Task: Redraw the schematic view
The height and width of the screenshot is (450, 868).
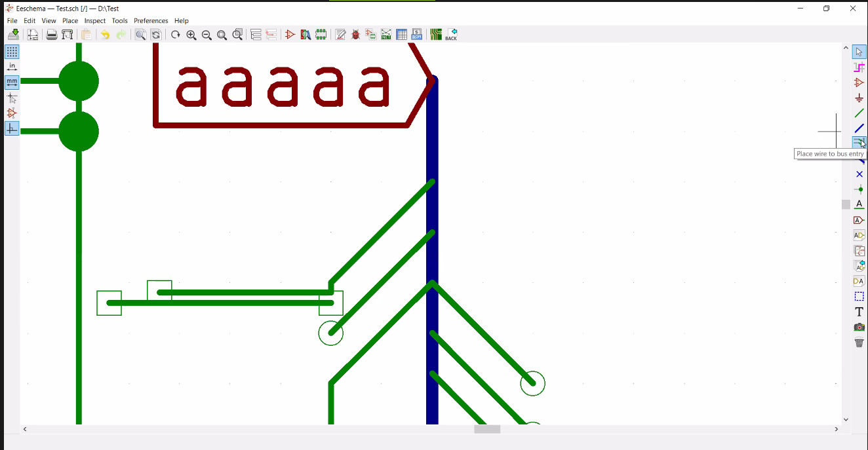Action: click(176, 35)
